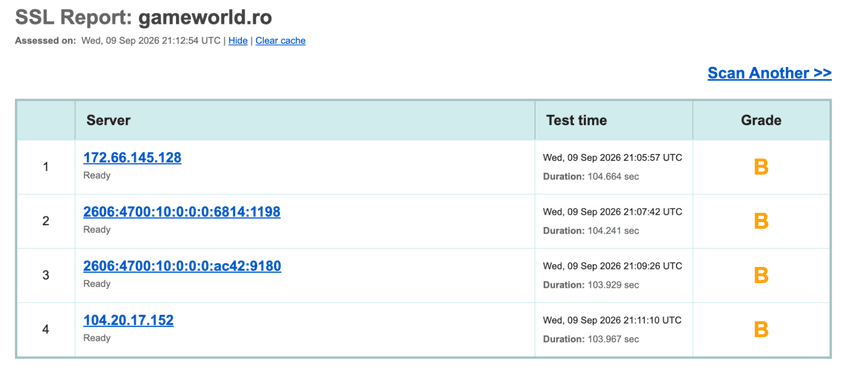Click the Clear cache link
This screenshot has width=850, height=369.
click(x=280, y=41)
